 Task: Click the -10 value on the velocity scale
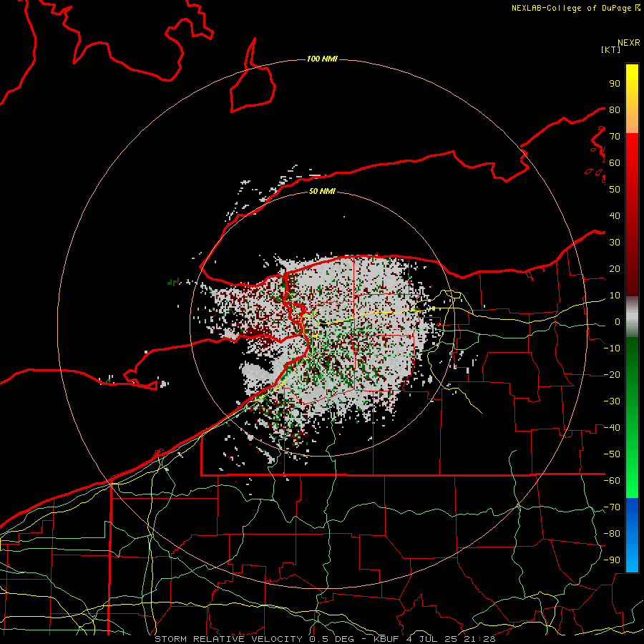click(612, 348)
